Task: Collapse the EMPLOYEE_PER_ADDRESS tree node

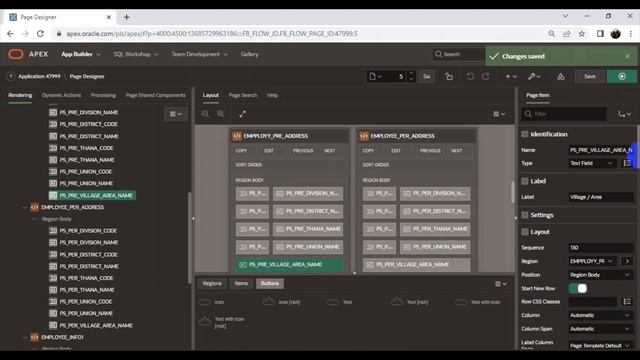Action: click(x=25, y=207)
